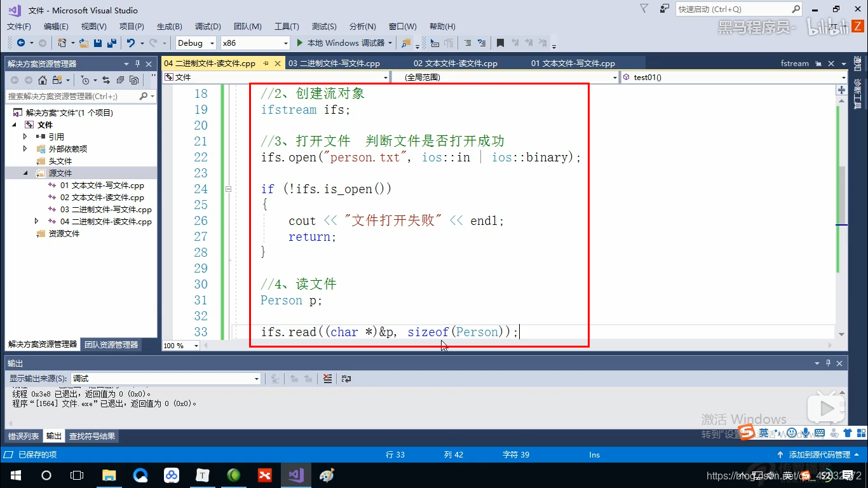Expand the 04 二进制文件-读文件.cpp node

(36, 221)
